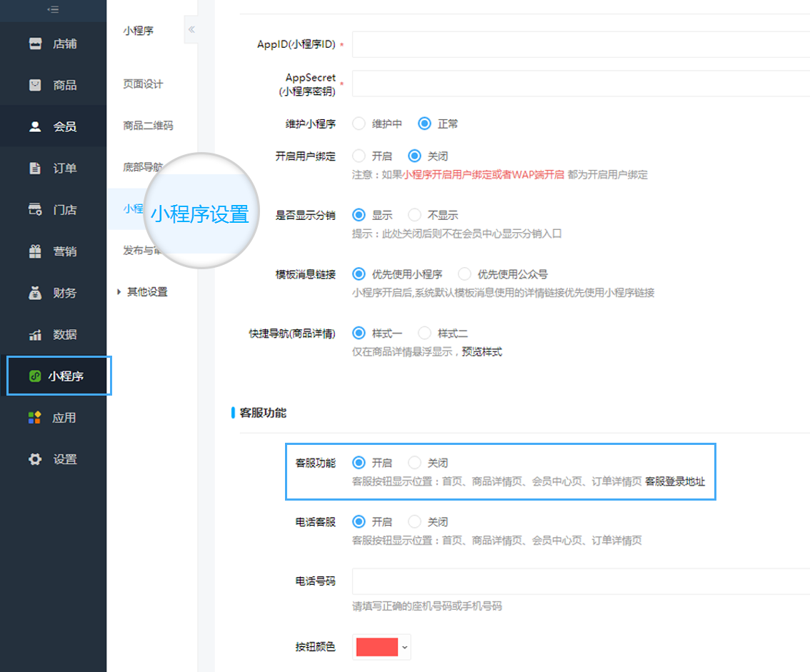The height and width of the screenshot is (672, 810).
Task: Collapse the submenu with the « chevron
Action: (191, 29)
